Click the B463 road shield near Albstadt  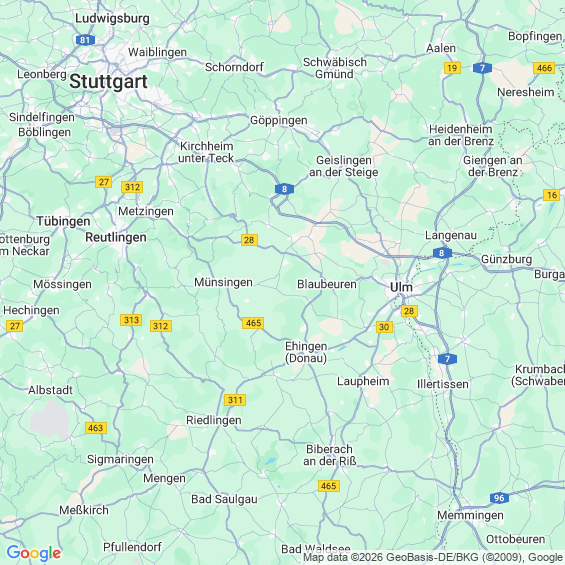point(96,428)
